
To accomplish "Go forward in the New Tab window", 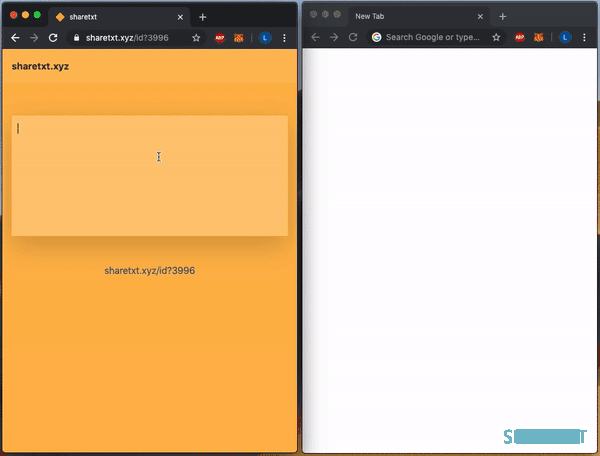I will [x=334, y=37].
